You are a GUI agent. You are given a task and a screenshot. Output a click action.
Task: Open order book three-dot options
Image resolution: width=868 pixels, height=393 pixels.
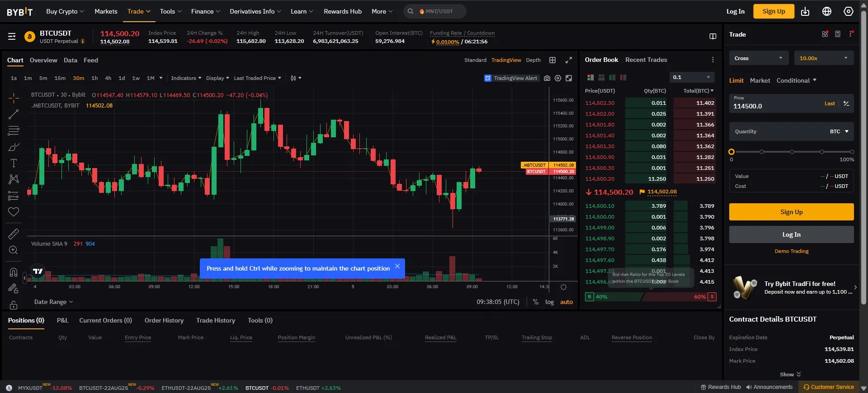coord(713,60)
